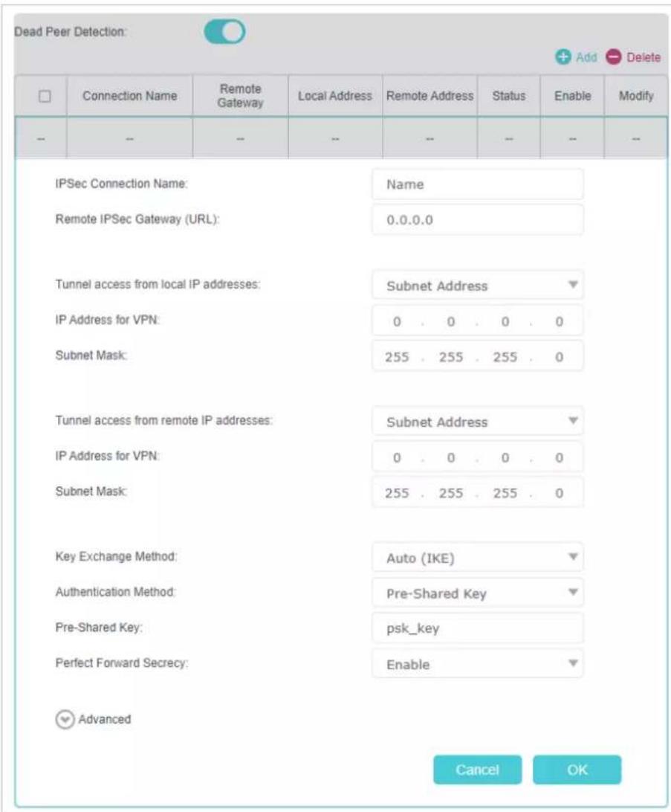Image resolution: width=671 pixels, height=812 pixels.
Task: Focus the Remote IPSec Gateway URL field
Action: [478, 219]
